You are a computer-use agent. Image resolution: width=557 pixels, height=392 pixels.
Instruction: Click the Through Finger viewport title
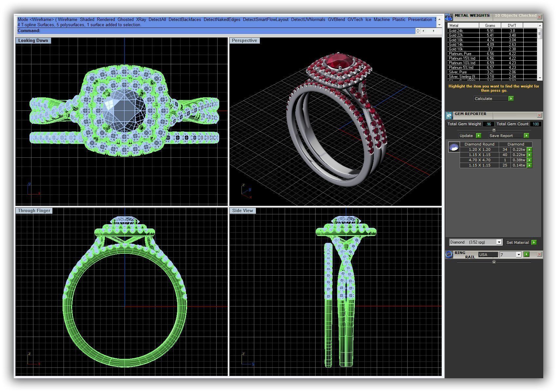(34, 211)
